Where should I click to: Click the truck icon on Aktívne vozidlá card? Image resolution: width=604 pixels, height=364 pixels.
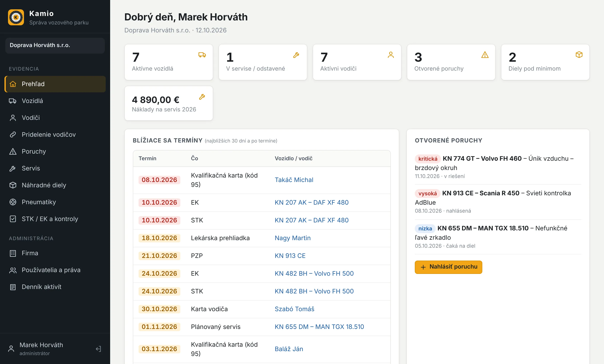click(x=202, y=55)
